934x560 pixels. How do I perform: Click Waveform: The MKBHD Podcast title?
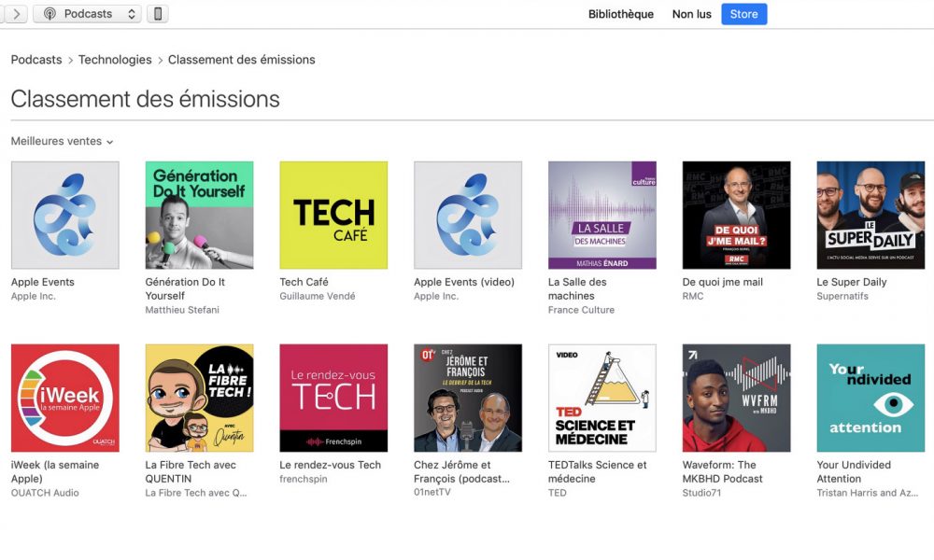723,471
